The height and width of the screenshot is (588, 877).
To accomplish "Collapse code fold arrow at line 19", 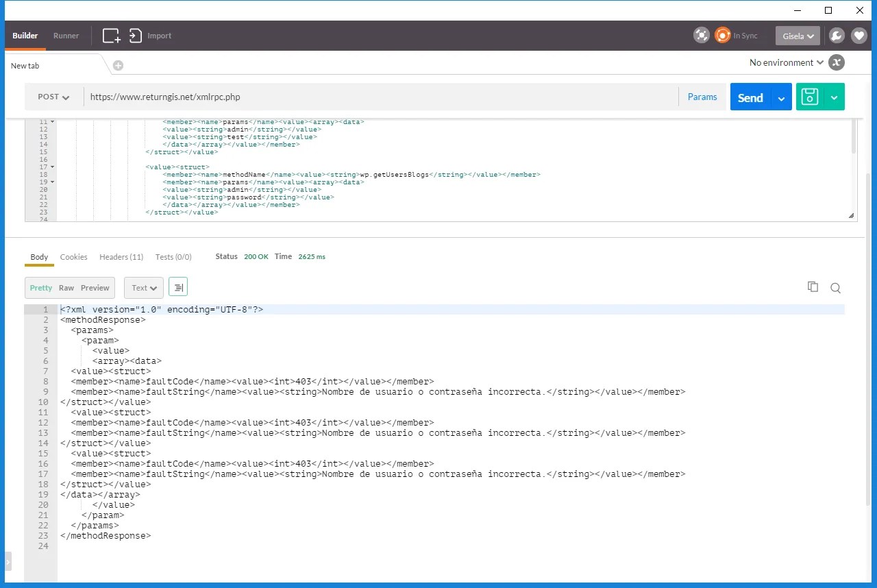I will tap(53, 182).
